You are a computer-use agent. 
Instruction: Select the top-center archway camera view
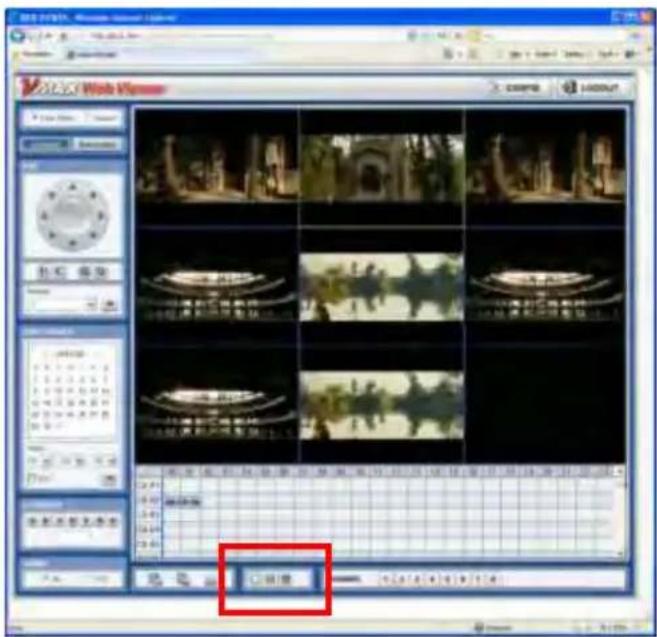pos(382,166)
